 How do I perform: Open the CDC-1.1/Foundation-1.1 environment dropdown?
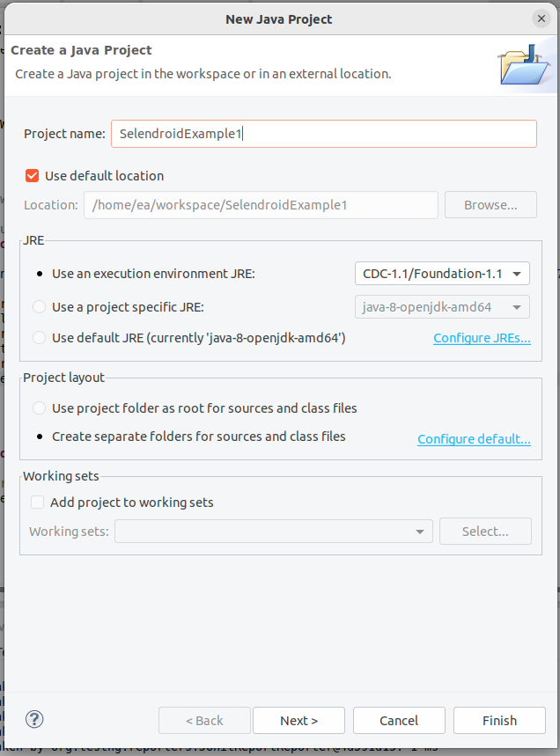pyautogui.click(x=442, y=274)
